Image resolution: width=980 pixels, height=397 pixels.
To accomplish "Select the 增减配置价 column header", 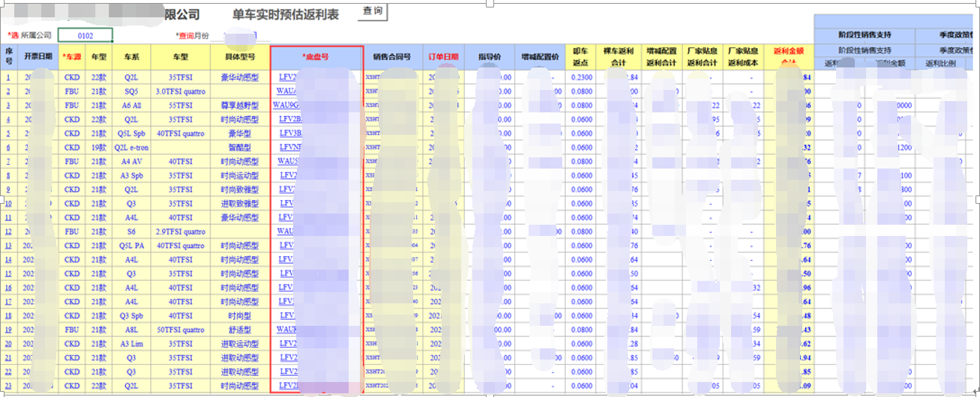I will coord(540,56).
